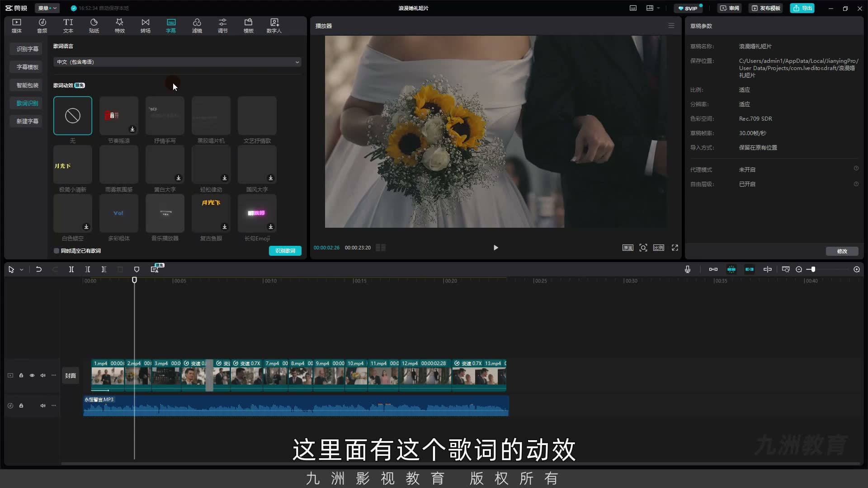Select 智能包装 in the sidebar
Screen dimensions: 868x488
click(x=27, y=85)
